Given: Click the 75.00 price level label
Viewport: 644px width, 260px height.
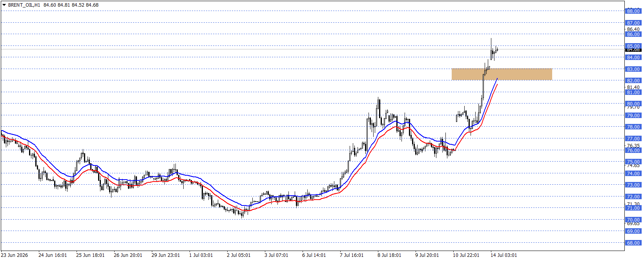Looking at the screenshot, I should [633, 162].
